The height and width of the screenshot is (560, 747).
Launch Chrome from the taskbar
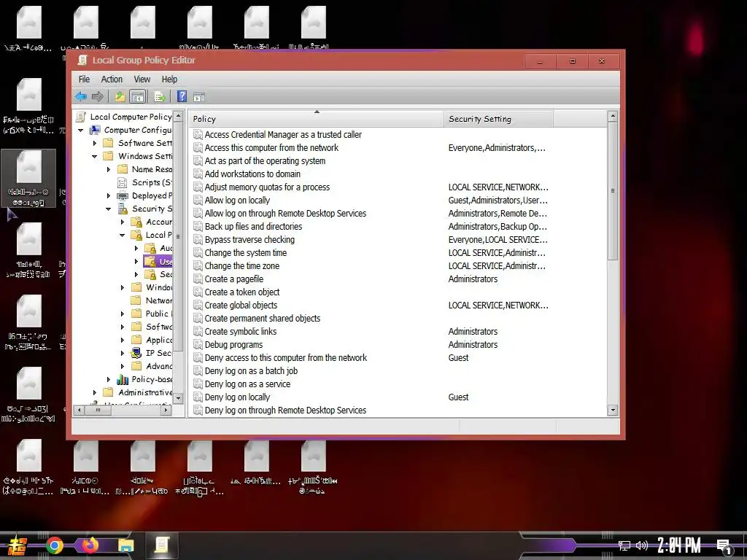(x=55, y=545)
